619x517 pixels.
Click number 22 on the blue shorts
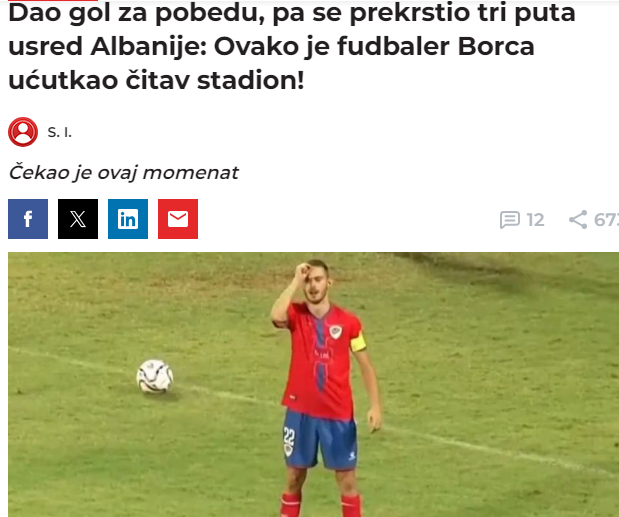click(289, 436)
